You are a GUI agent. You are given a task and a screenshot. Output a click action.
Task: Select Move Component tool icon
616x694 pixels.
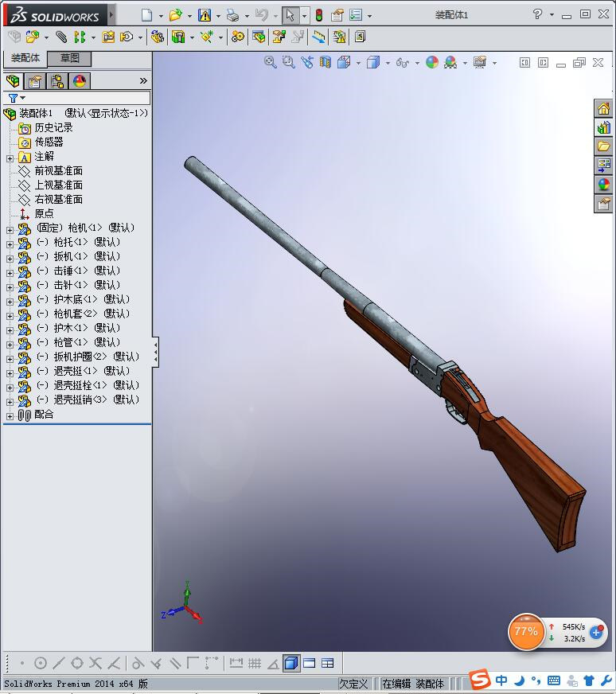click(127, 37)
